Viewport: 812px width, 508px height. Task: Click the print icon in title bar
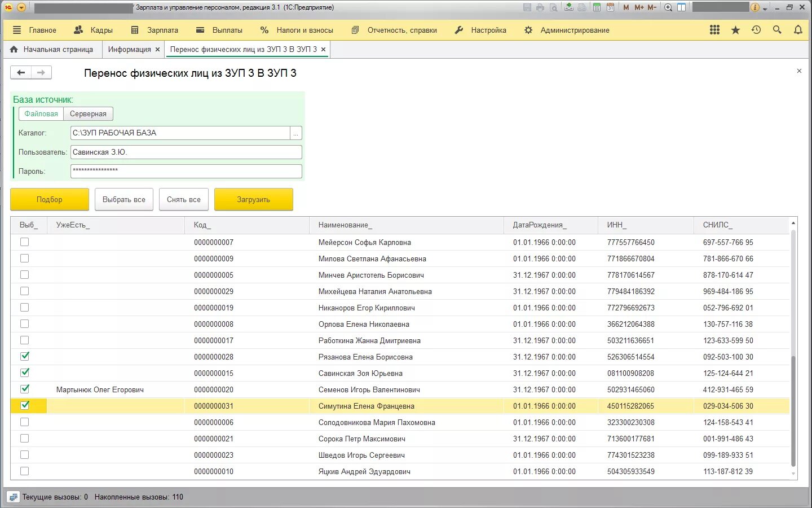[x=540, y=7]
